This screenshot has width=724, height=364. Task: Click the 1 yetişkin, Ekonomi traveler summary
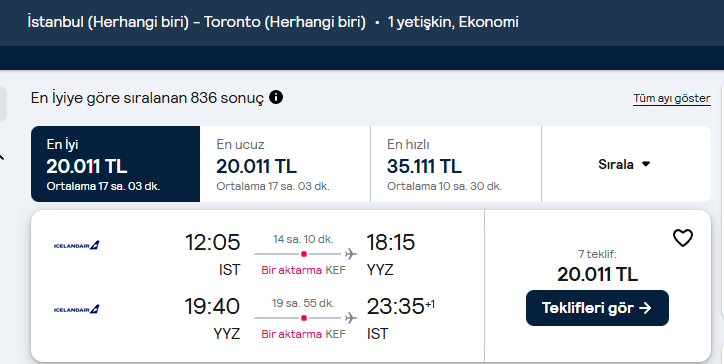click(x=453, y=22)
